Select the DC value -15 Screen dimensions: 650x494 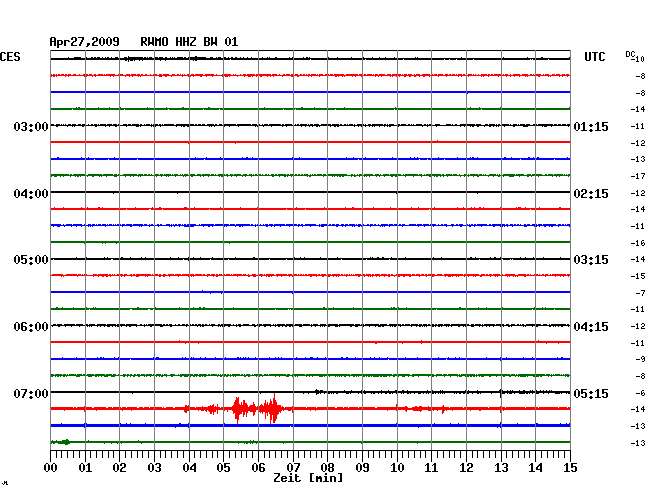(638, 276)
